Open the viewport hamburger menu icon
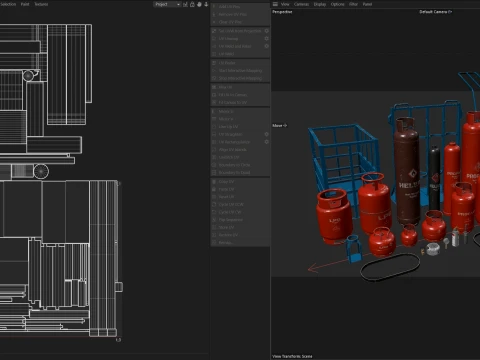Viewport: 480px width, 360px height. [275, 4]
